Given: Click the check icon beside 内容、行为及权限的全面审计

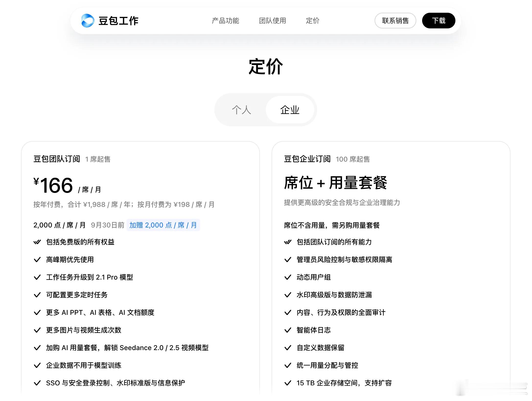Looking at the screenshot, I should coord(288,313).
